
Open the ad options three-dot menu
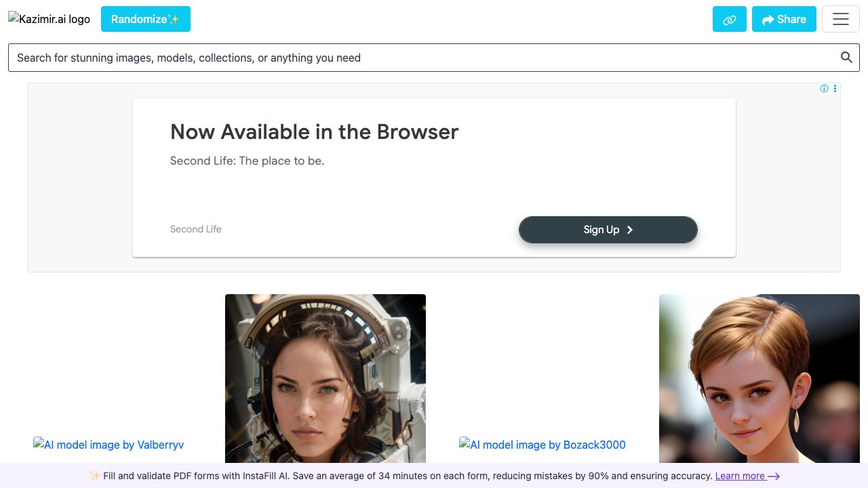[835, 89]
